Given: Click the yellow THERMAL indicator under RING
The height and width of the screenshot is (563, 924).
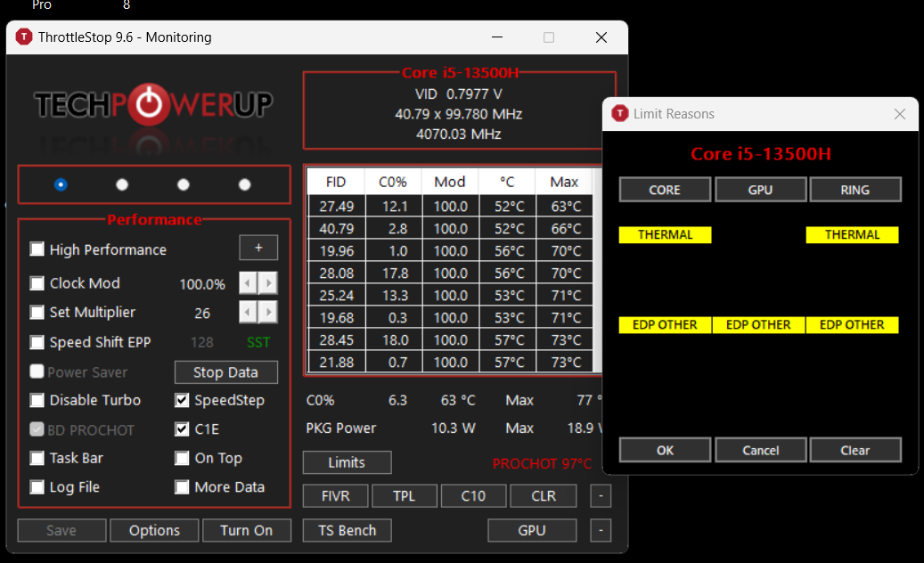Looking at the screenshot, I should pos(852,234).
